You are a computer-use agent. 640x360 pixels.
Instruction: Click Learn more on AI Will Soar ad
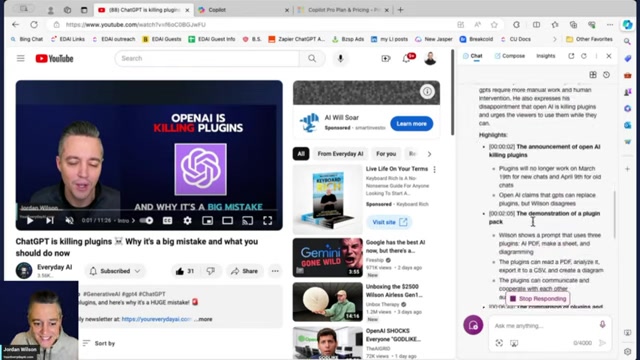[x=411, y=124]
